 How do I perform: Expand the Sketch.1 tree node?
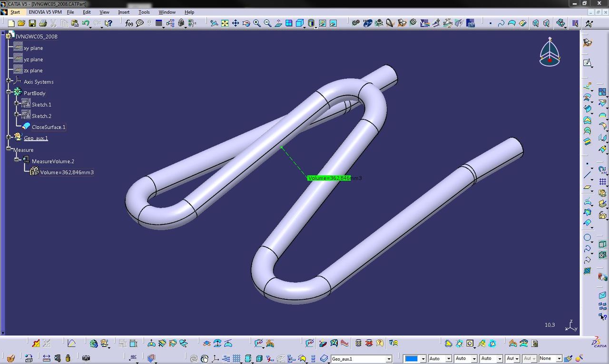click(x=17, y=103)
